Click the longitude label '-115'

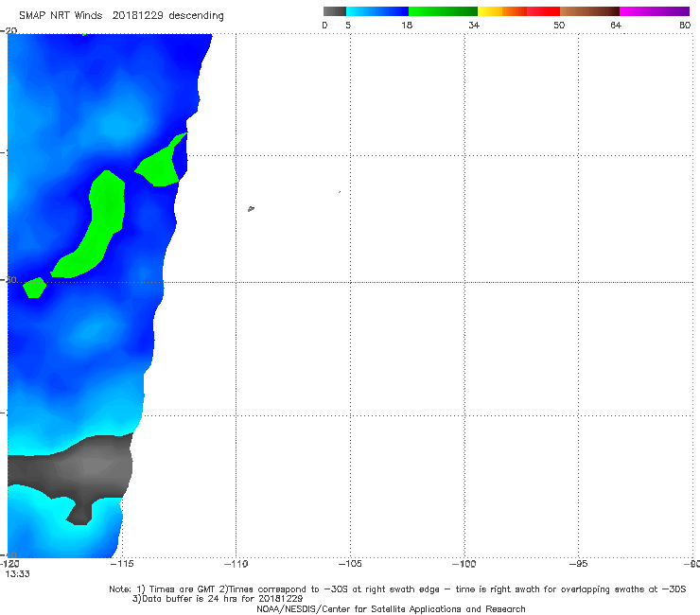click(121, 564)
